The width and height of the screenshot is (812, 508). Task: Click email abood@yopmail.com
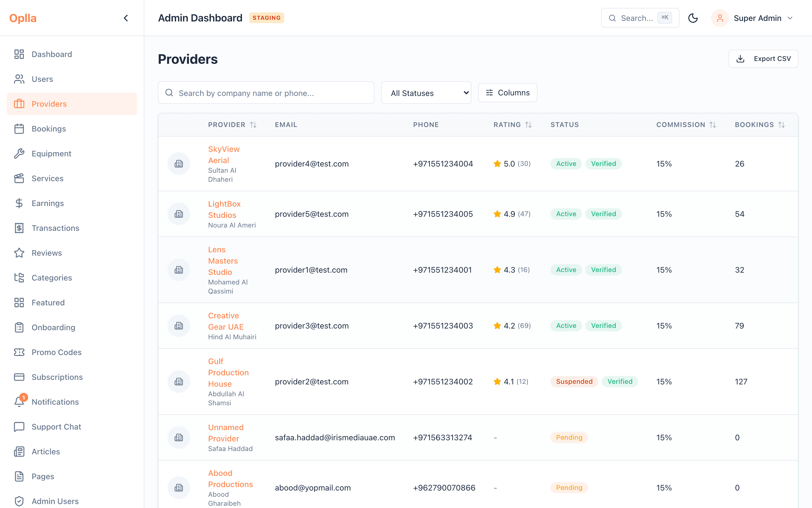coord(313,487)
